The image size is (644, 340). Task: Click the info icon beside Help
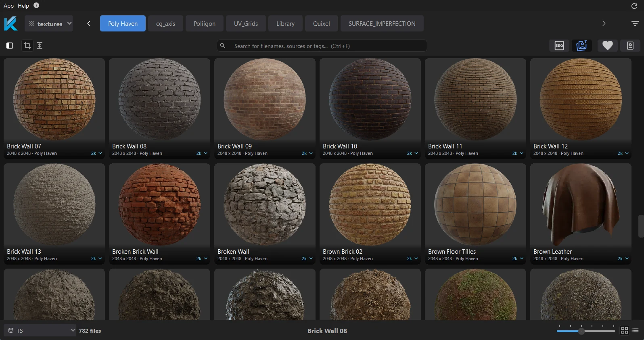pos(36,5)
